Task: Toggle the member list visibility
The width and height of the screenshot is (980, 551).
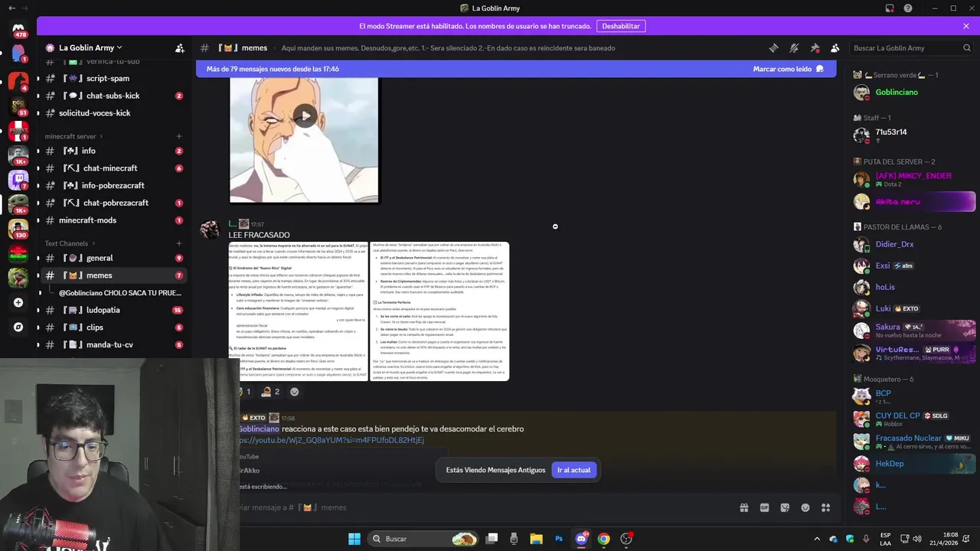Action: pyautogui.click(x=835, y=47)
